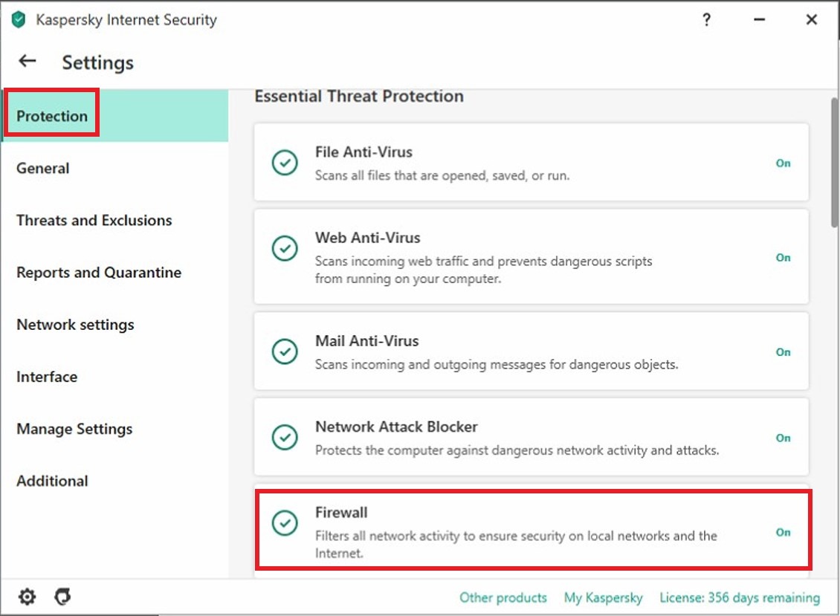Click License: 356 days remaining link
The height and width of the screenshot is (616, 840).
coord(740,597)
